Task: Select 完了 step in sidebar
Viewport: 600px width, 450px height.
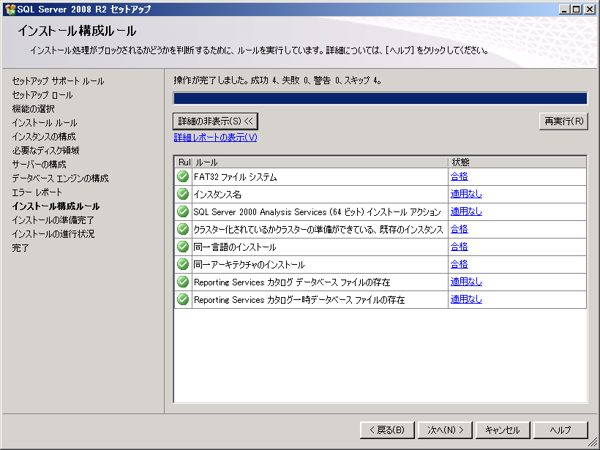Action: (20, 248)
